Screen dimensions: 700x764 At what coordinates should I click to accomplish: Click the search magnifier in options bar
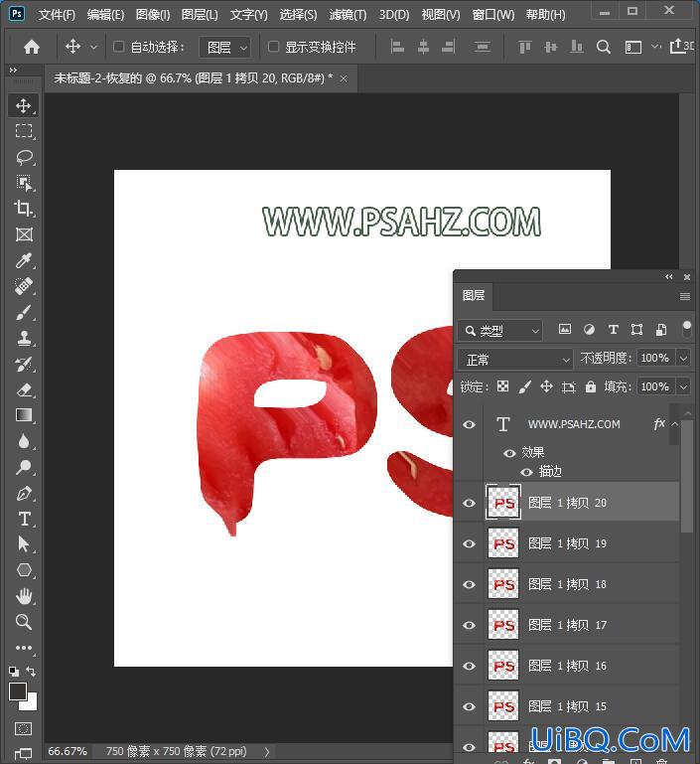point(603,48)
